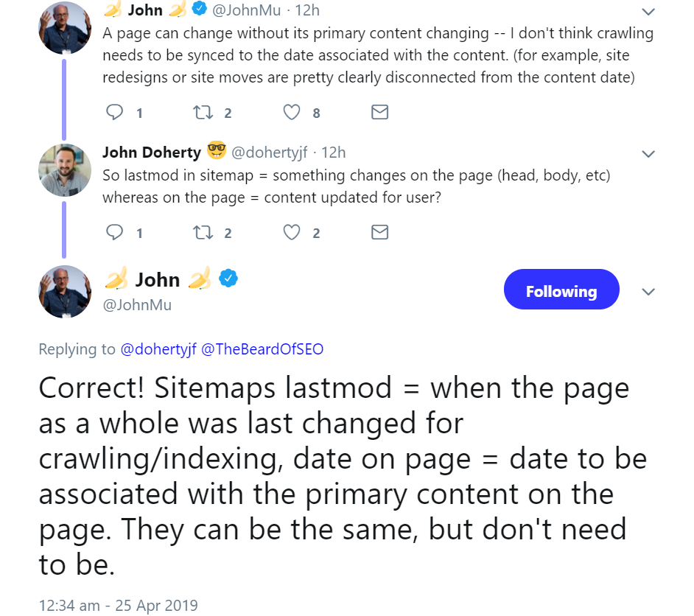
Task: Click the retweet icon on the top tweet
Action: (x=202, y=112)
